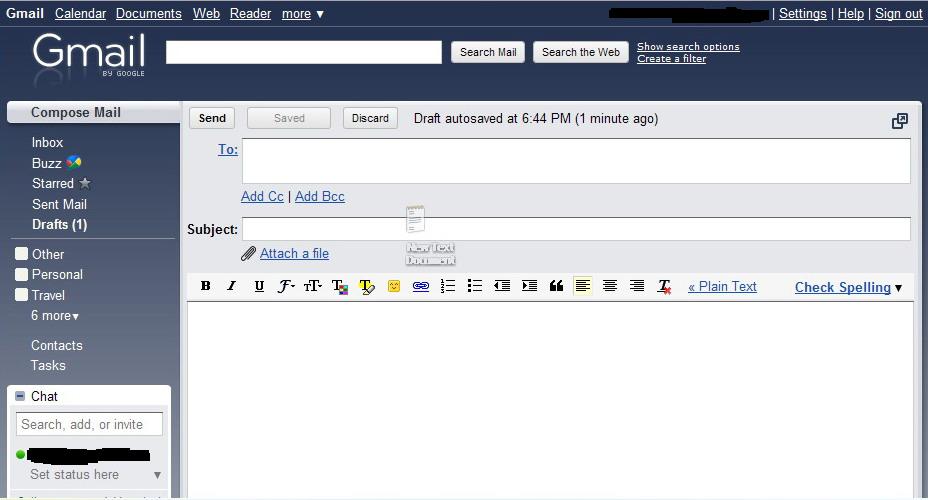
Task: Open the font face picker
Action: (x=286, y=286)
